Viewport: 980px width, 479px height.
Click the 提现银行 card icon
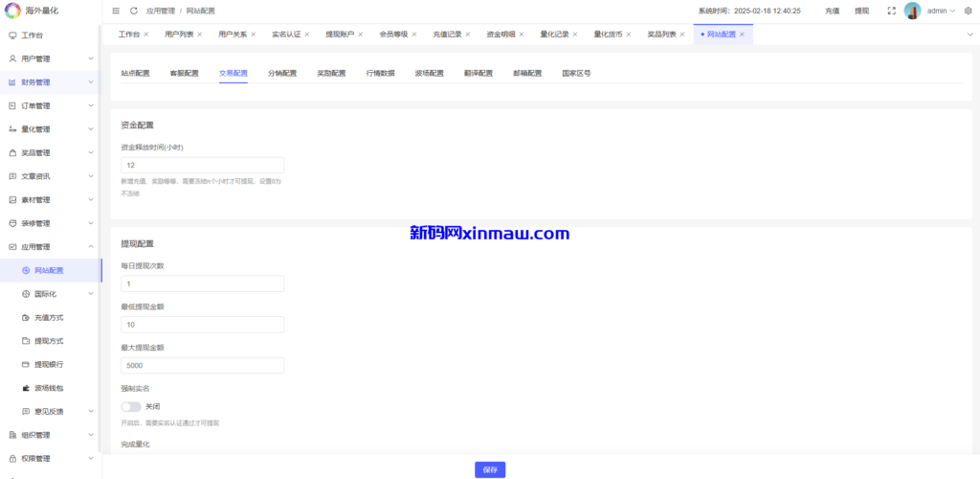[26, 365]
